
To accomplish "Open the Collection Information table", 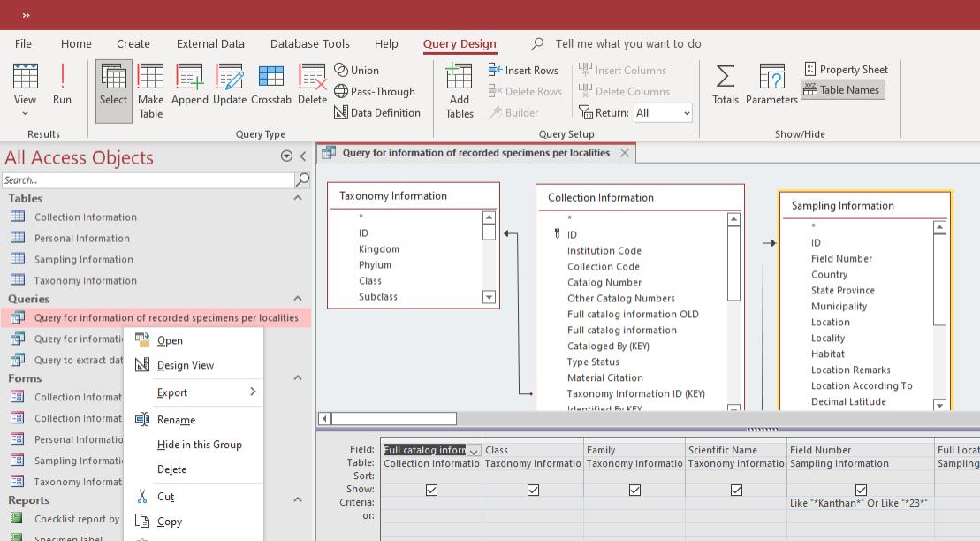I will click(86, 217).
